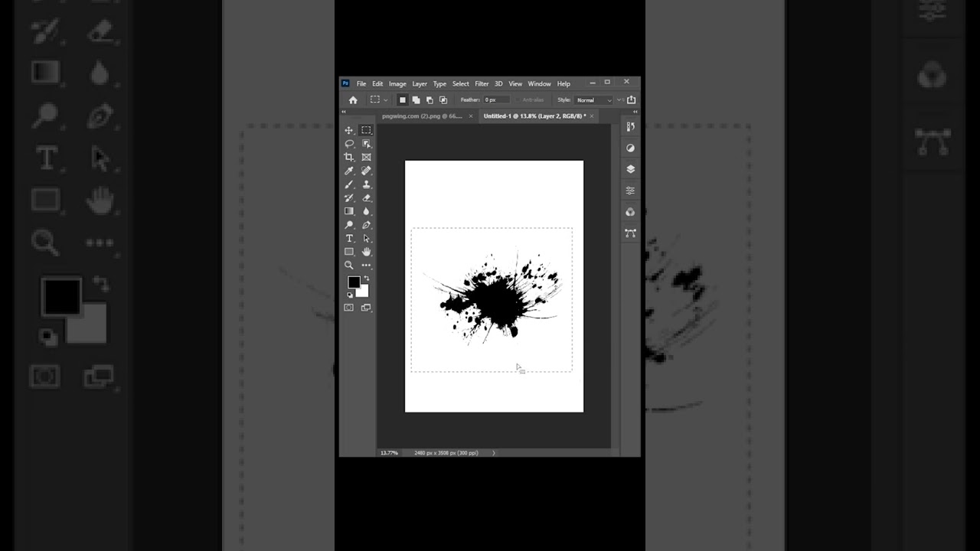The image size is (980, 551).
Task: Set the background color swatch
Action: 364,292
